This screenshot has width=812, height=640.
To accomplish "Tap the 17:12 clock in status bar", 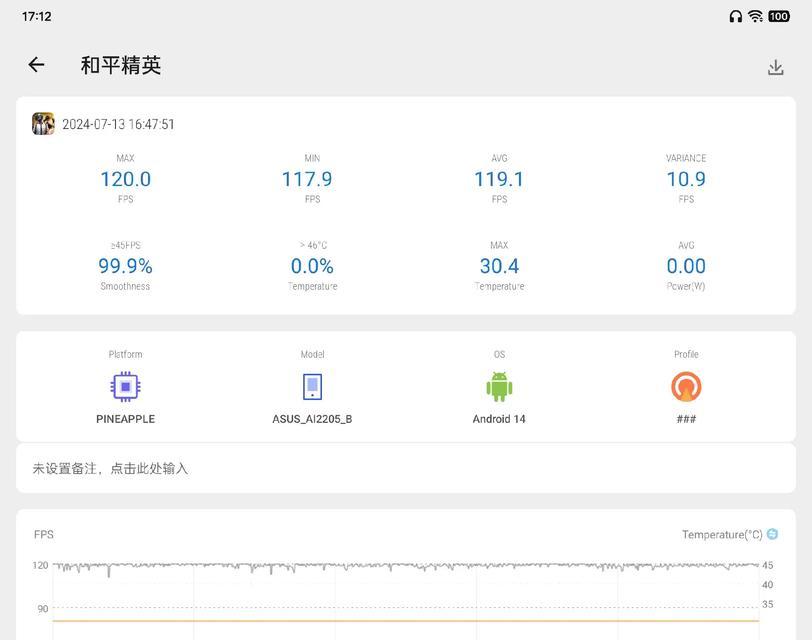I will [37, 17].
